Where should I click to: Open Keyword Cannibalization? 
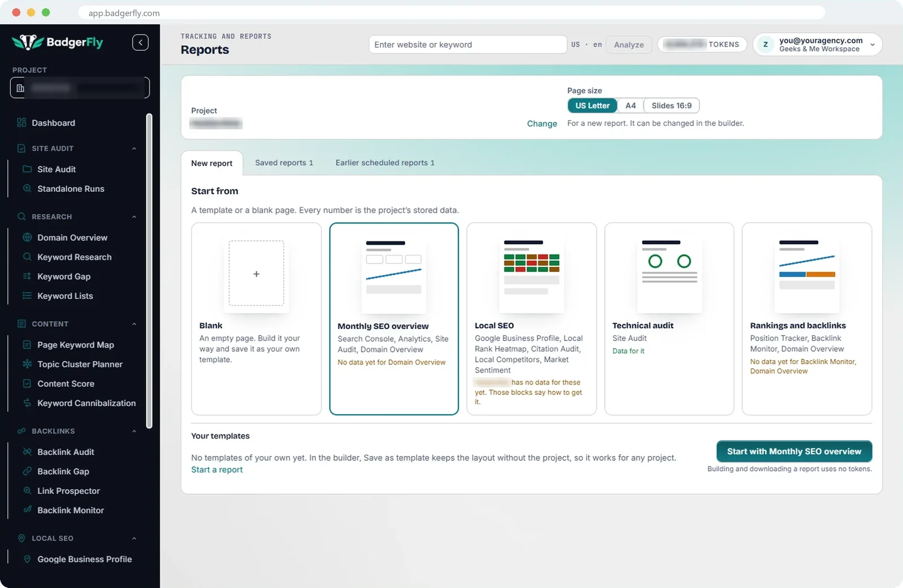click(x=86, y=403)
